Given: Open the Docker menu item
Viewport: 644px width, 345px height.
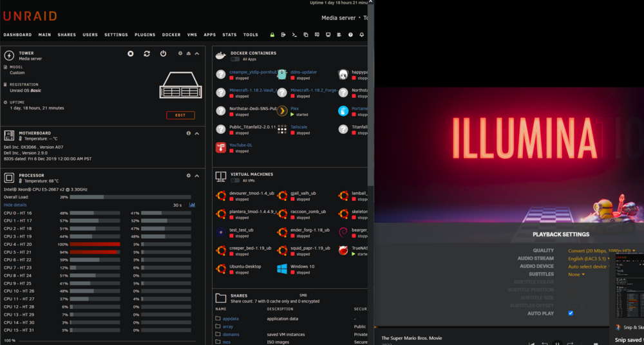Looking at the screenshot, I should coord(171,35).
